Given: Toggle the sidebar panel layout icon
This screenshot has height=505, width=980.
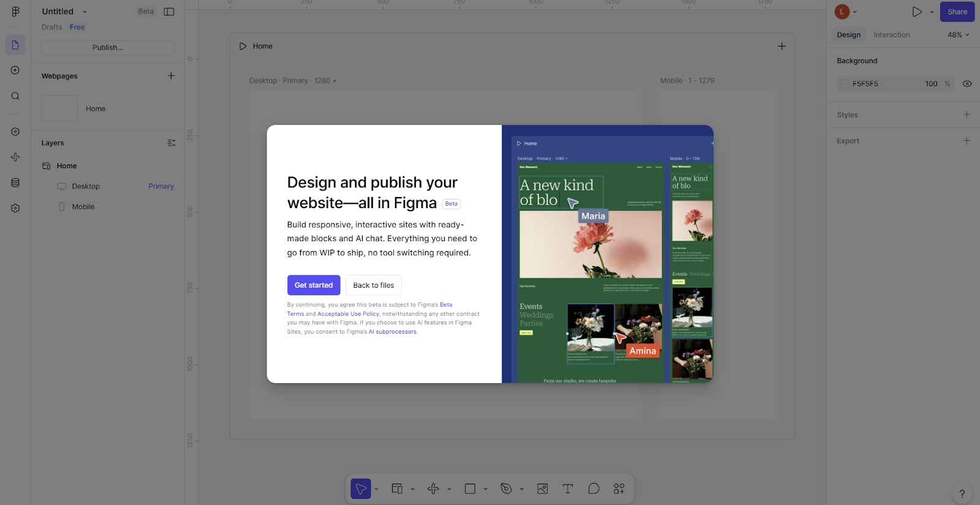Looking at the screenshot, I should pyautogui.click(x=169, y=12).
